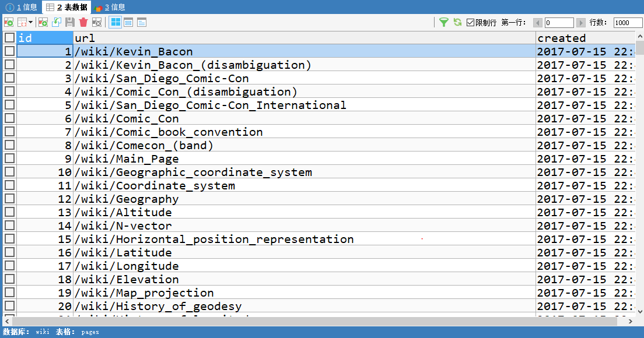Check the box for row id 3
Screen dimensions: 644x338
click(x=9, y=78)
